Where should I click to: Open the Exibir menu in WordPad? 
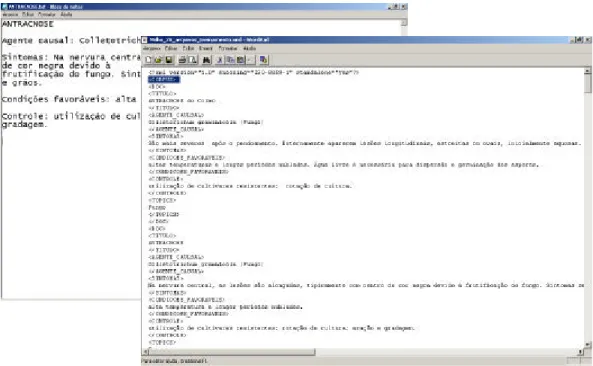pyautogui.click(x=188, y=48)
